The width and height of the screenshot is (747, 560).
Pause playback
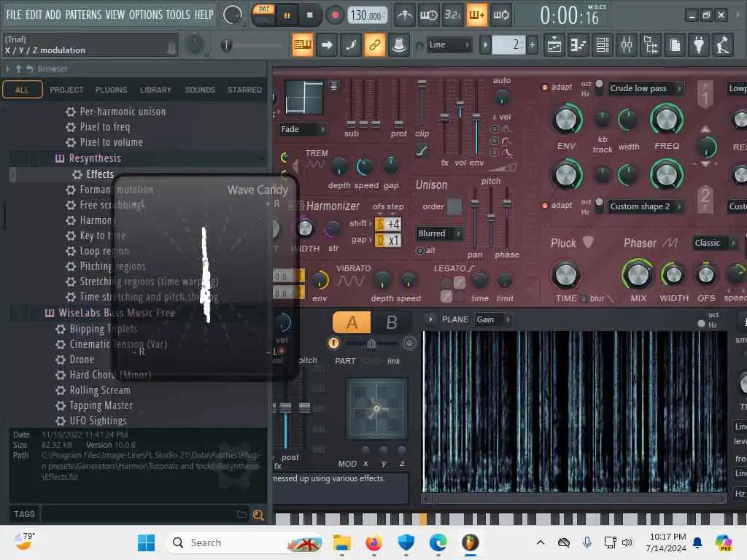tap(287, 15)
